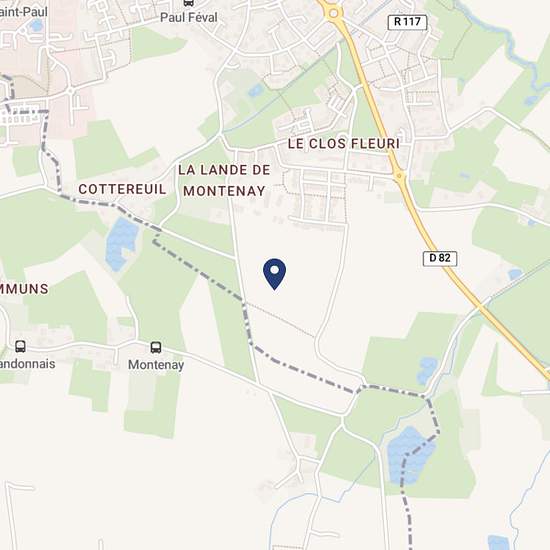Click the partially visible MMUNS label

point(24,289)
